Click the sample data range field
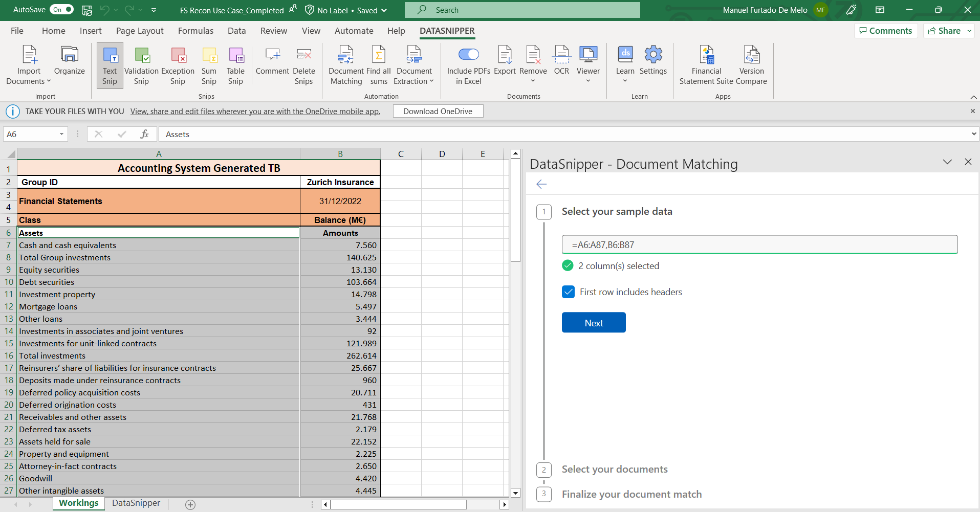 click(759, 244)
